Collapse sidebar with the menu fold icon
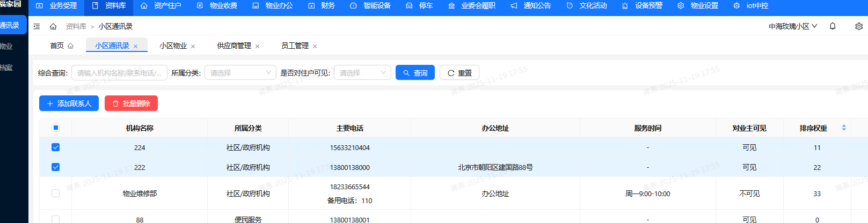868x223 pixels. [37, 26]
